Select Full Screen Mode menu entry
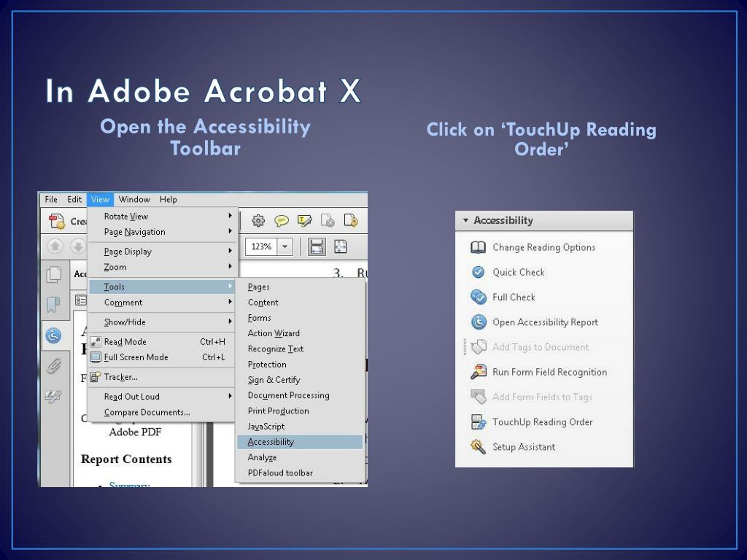 [x=163, y=357]
